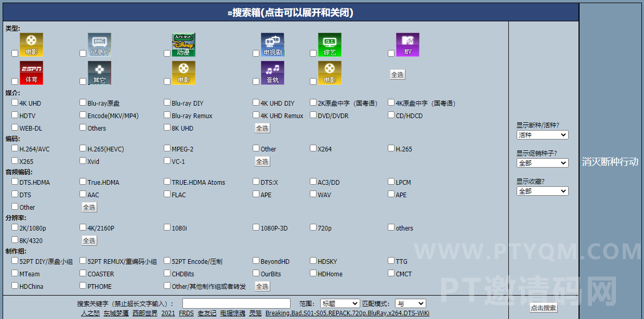Click 全选 button in the 类型 category row
The image size is (644, 319).
coord(397,75)
